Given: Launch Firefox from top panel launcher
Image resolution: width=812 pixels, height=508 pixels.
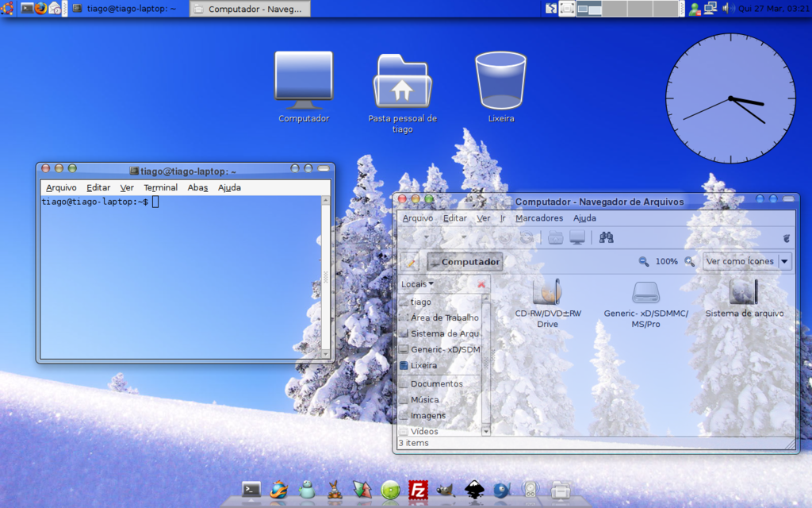Looking at the screenshot, I should (x=40, y=8).
